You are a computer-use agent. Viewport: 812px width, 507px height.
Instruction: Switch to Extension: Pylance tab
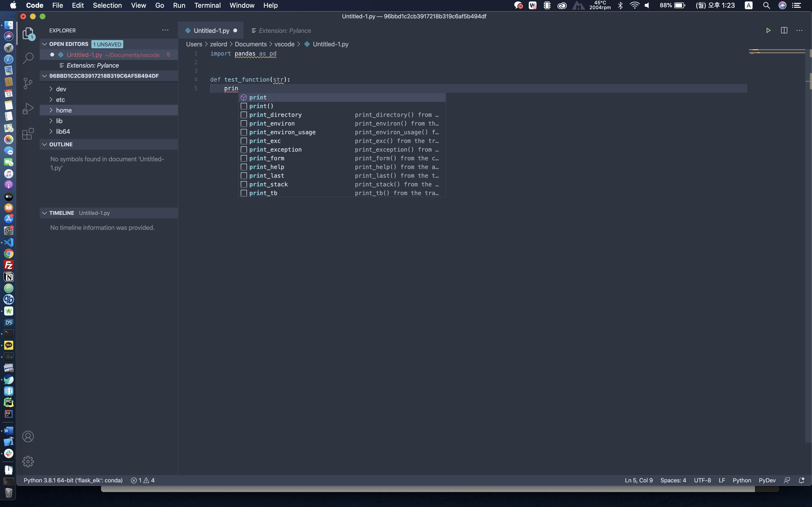coord(284,30)
